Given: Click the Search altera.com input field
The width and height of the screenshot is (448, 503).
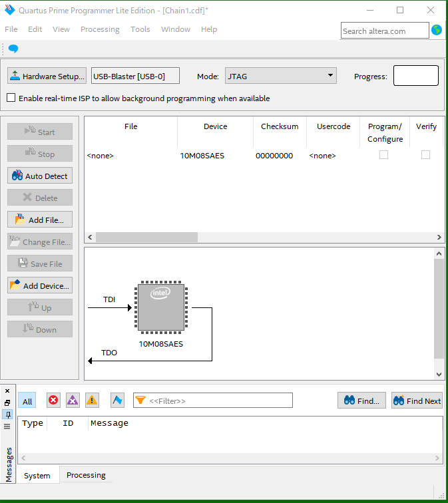Looking at the screenshot, I should coord(385,31).
